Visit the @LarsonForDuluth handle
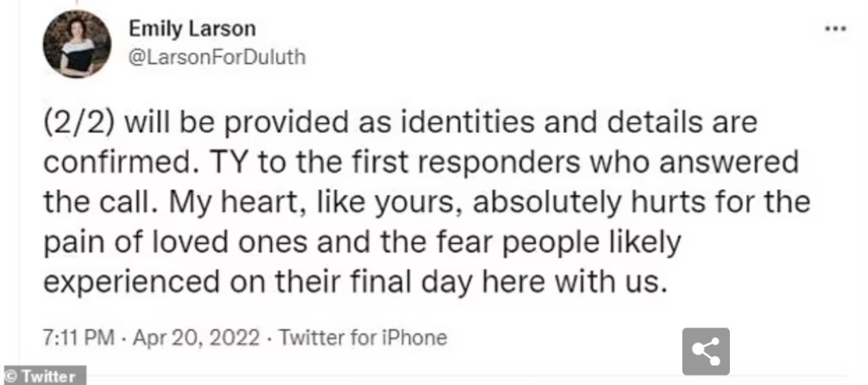 coord(217,57)
